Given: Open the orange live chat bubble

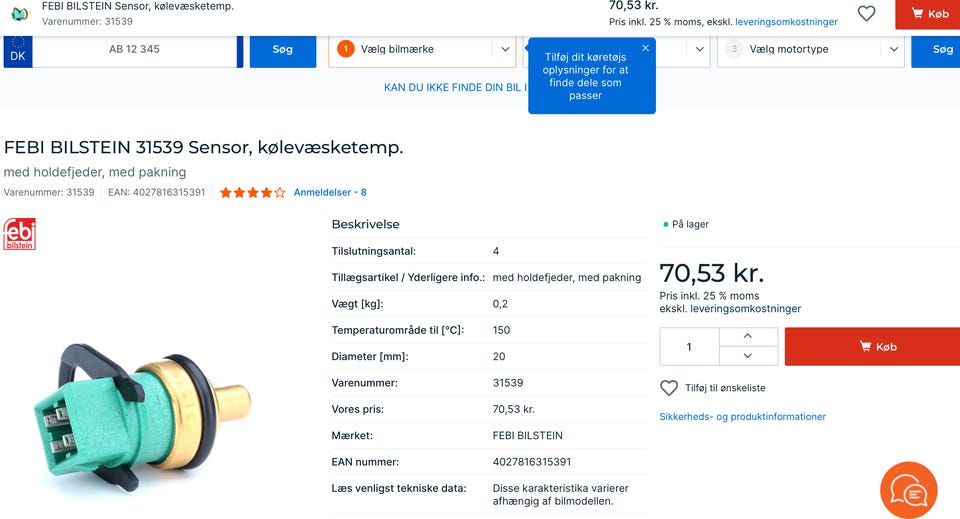Looking at the screenshot, I should 908,490.
